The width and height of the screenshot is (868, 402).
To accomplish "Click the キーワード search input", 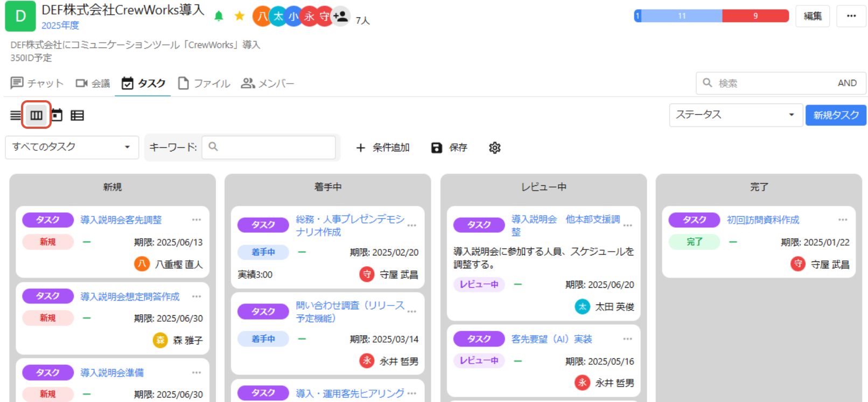I will click(x=268, y=147).
